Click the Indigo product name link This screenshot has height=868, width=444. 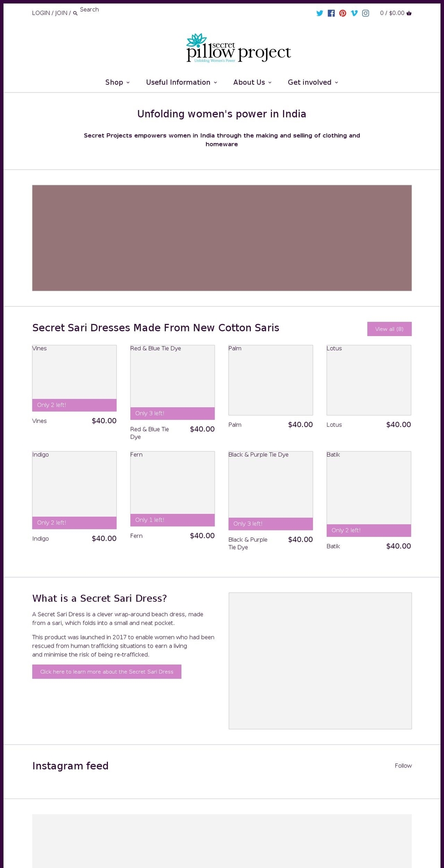(x=41, y=538)
